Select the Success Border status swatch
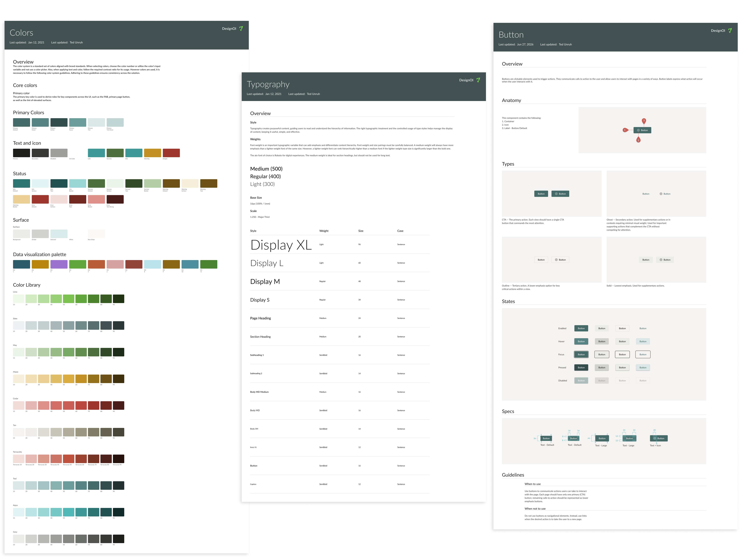The height and width of the screenshot is (560, 740). pyautogui.click(x=152, y=183)
